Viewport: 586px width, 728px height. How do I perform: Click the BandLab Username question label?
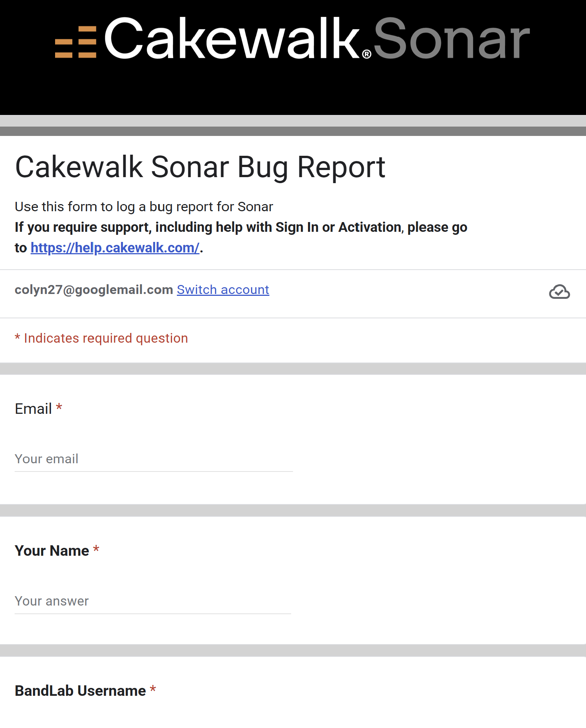[80, 691]
